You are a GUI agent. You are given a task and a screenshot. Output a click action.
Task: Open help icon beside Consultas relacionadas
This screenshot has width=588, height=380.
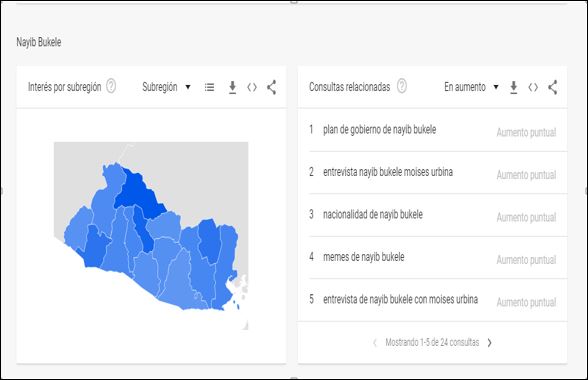[402, 86]
